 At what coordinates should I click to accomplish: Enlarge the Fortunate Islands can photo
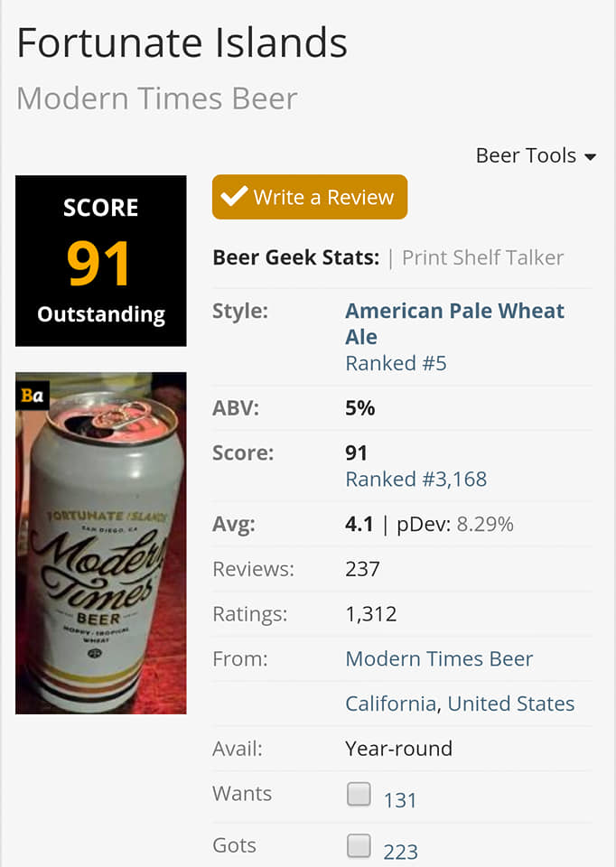coord(101,560)
